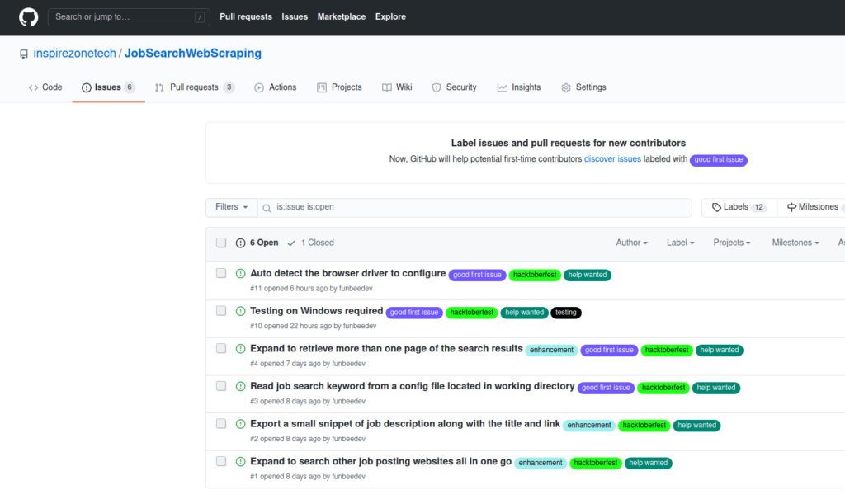Click the Security tab shield icon

[x=437, y=87]
